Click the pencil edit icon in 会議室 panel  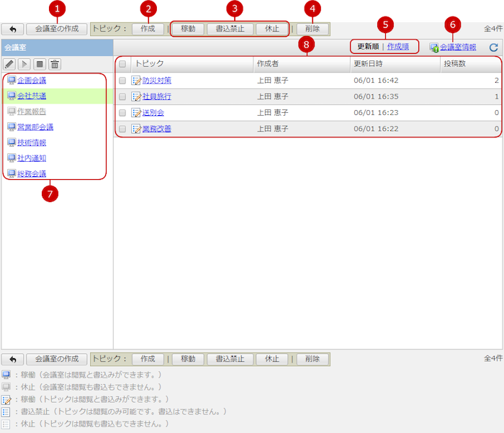(x=10, y=65)
